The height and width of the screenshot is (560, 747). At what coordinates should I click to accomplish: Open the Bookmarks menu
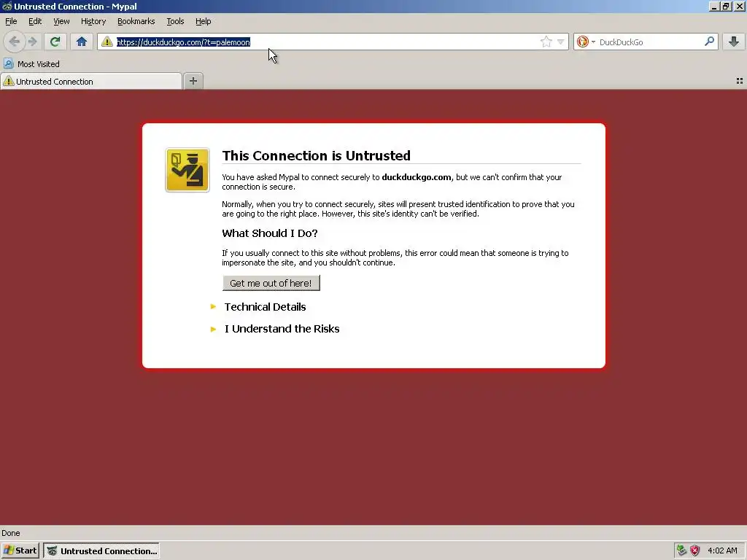136,21
